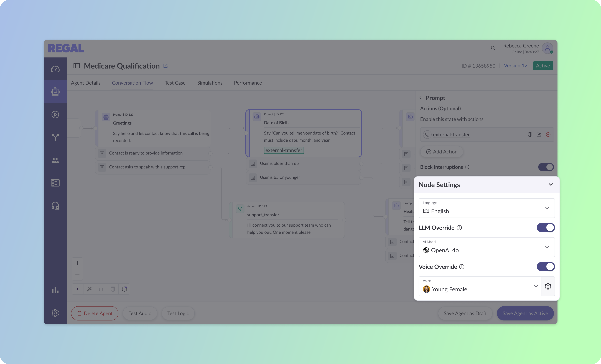Remove the external-transfer action
Viewport: 601px width, 364px height.
click(x=548, y=135)
